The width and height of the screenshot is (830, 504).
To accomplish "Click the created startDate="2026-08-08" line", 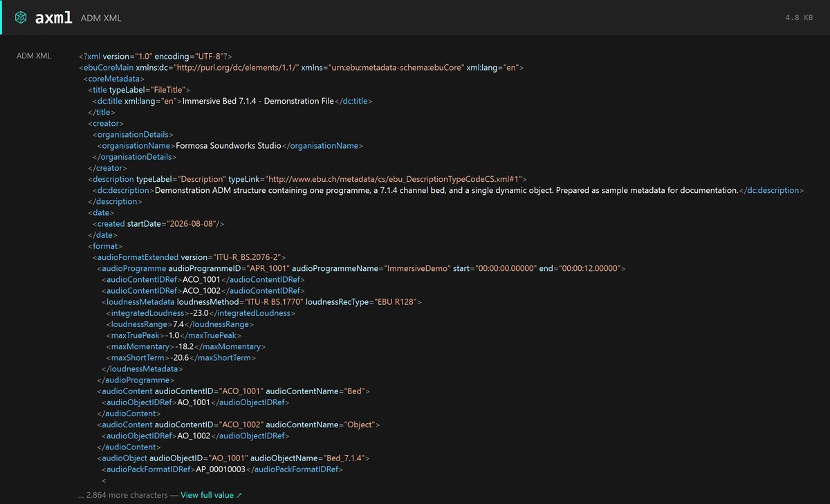I will coord(158,223).
